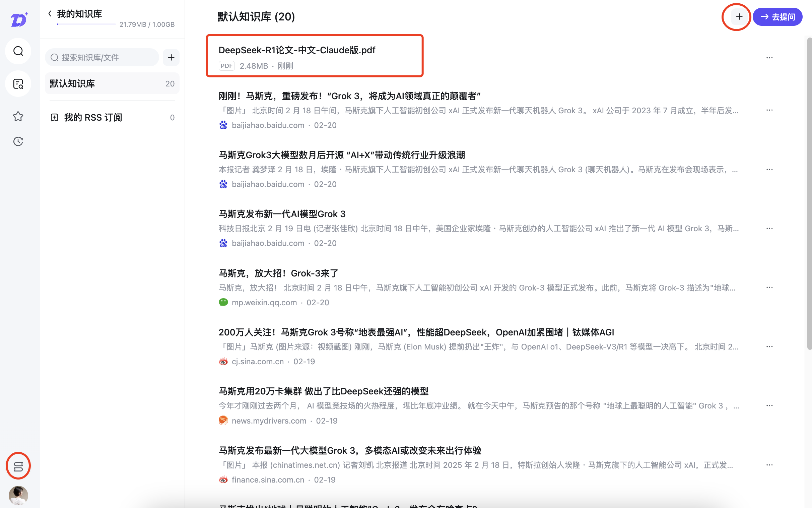The image size is (812, 508).
Task: Open the search panel from the left sidebar
Action: (x=18, y=51)
